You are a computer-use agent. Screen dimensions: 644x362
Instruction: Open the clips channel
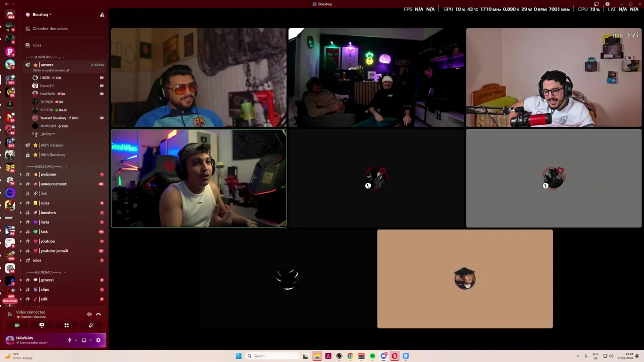[x=64, y=290]
